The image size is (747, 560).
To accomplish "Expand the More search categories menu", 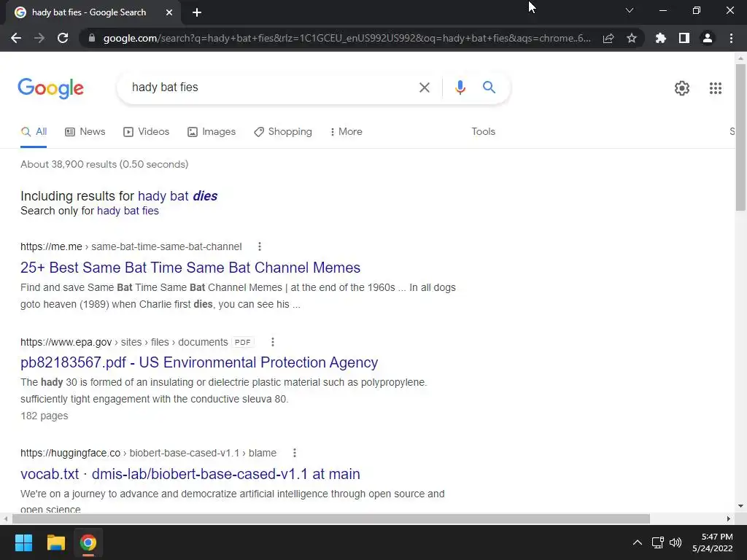I will pyautogui.click(x=346, y=132).
